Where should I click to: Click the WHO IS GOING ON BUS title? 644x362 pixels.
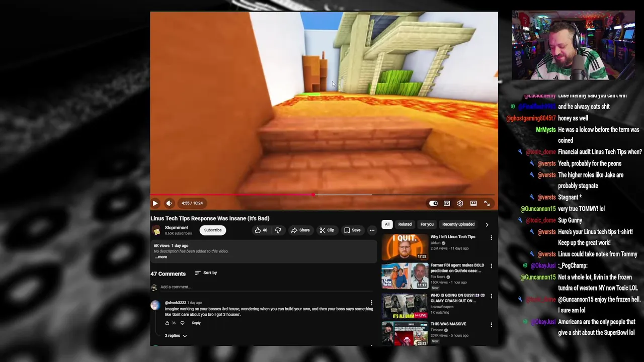[457, 298]
